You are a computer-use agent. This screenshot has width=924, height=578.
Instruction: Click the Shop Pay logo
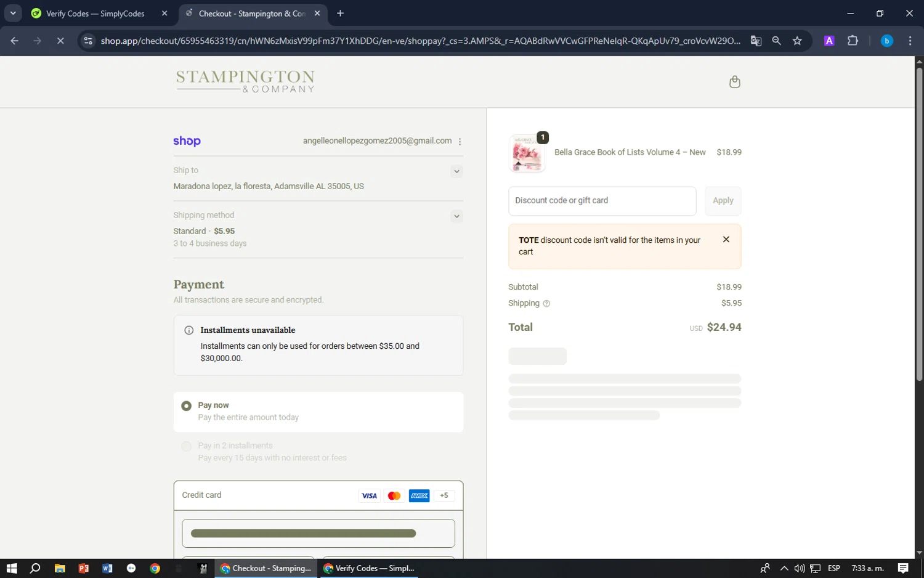pos(187,141)
